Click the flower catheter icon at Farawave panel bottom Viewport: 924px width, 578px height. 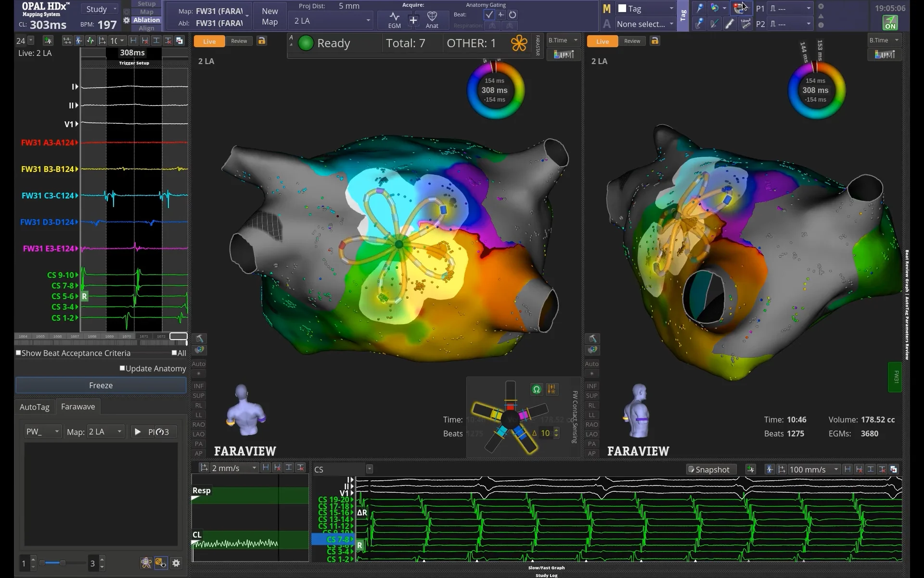(x=146, y=563)
